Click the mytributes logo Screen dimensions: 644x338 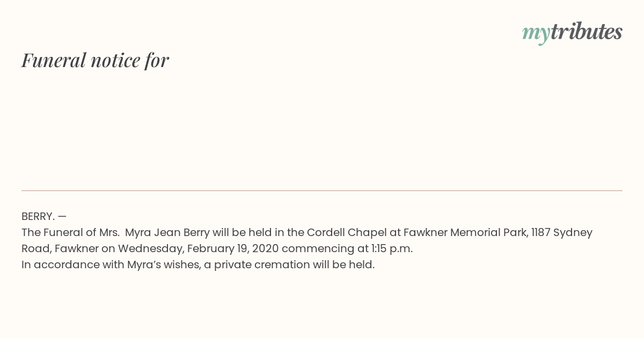tap(572, 33)
